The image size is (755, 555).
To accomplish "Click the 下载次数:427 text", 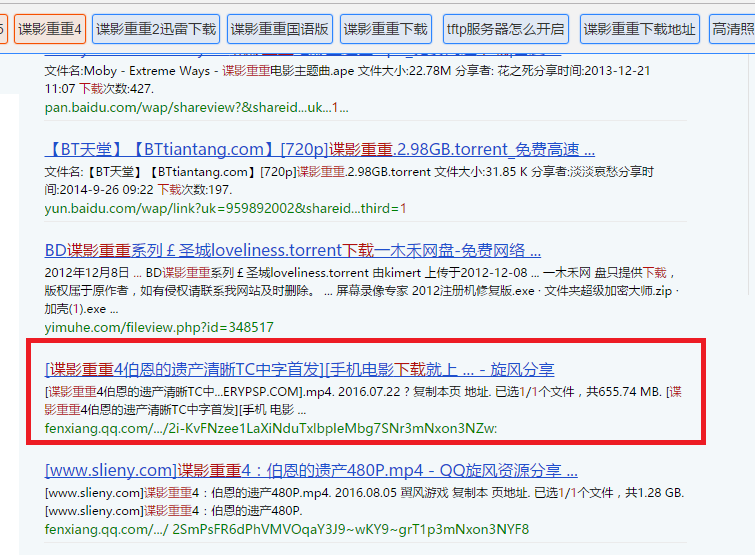I will click(117, 89).
